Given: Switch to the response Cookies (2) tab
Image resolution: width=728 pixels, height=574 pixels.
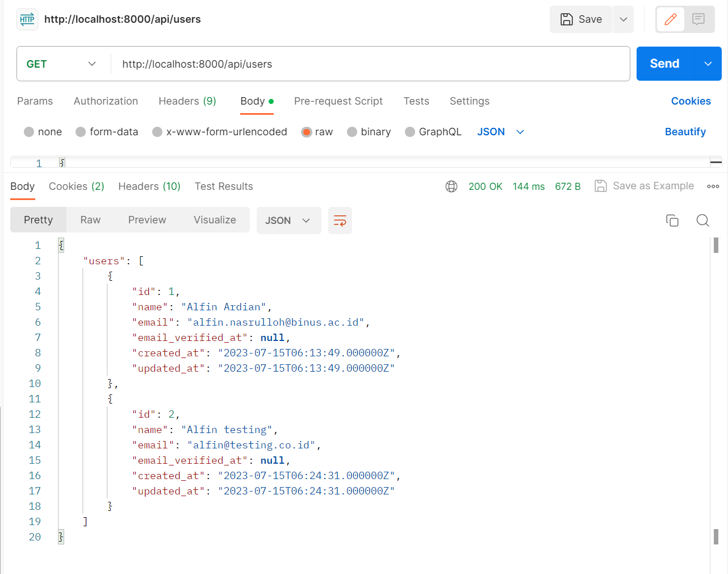Looking at the screenshot, I should pyautogui.click(x=77, y=186).
